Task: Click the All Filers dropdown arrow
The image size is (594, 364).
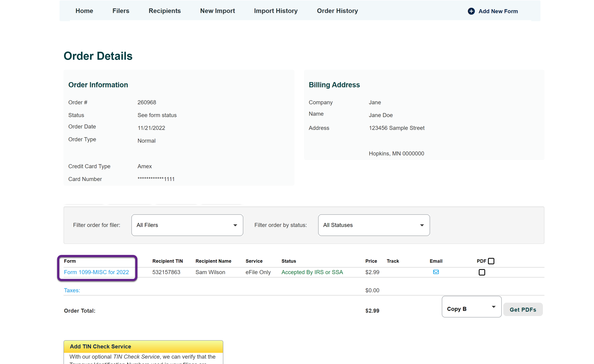Action: coord(235,225)
